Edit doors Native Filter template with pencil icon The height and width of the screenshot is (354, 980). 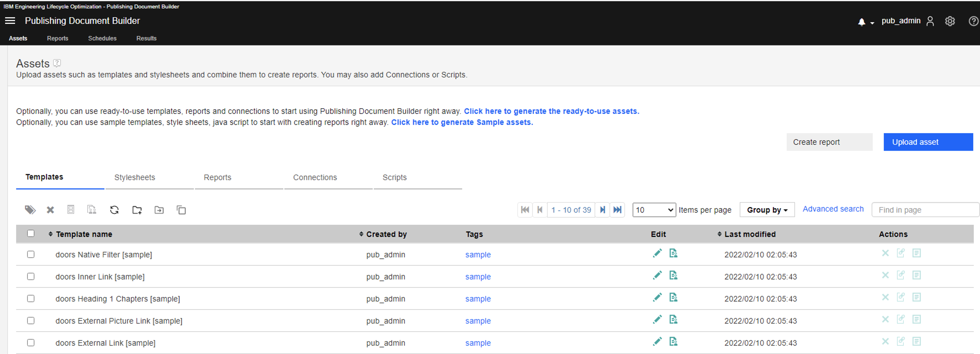(657, 253)
